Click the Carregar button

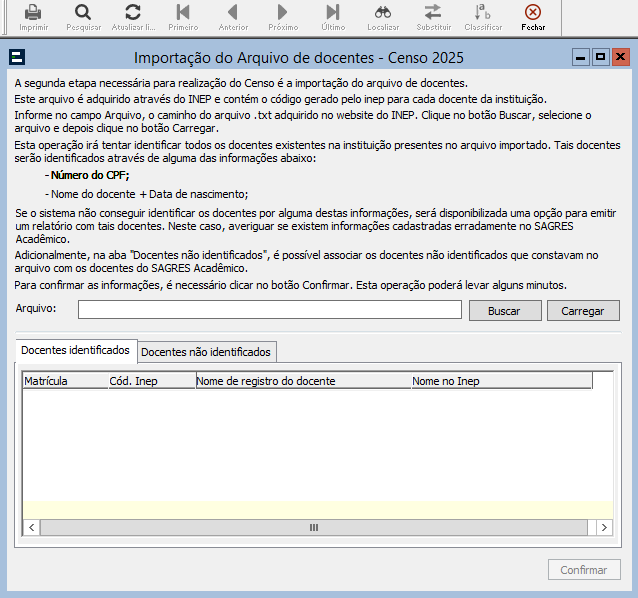(x=583, y=311)
